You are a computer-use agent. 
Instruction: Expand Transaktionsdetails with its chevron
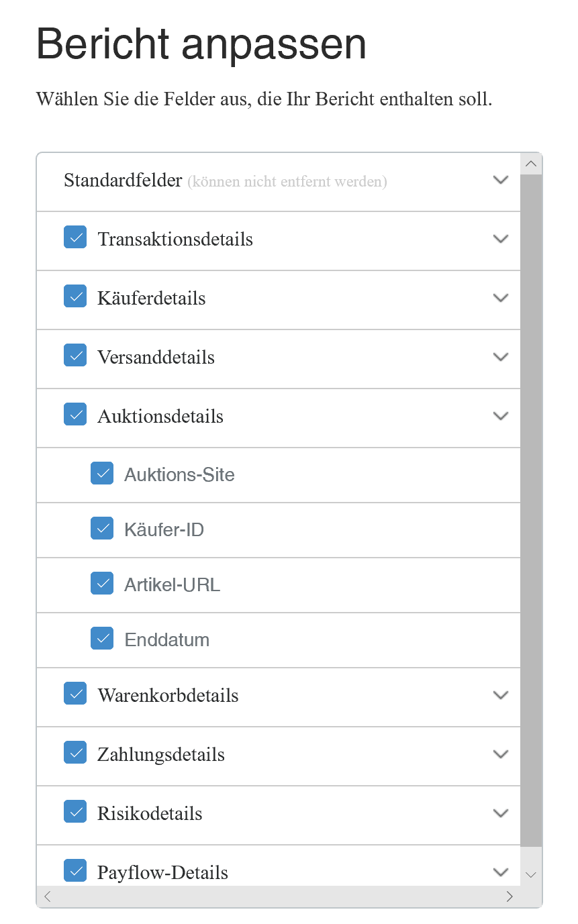(x=501, y=239)
